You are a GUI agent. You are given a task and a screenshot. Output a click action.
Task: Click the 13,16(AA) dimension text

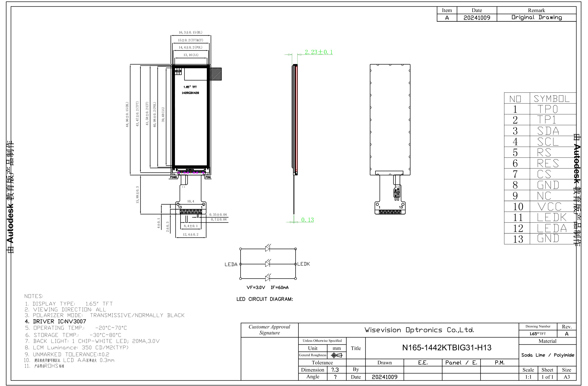pyautogui.click(x=191, y=55)
